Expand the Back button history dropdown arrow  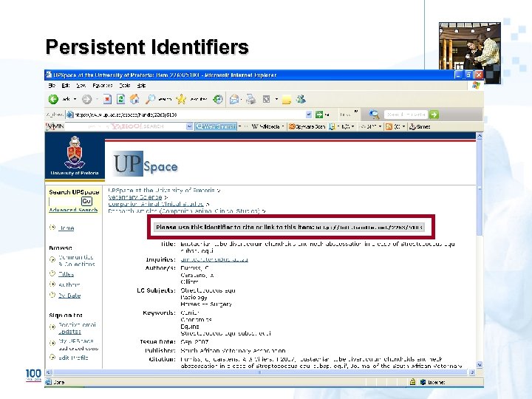tap(75, 99)
